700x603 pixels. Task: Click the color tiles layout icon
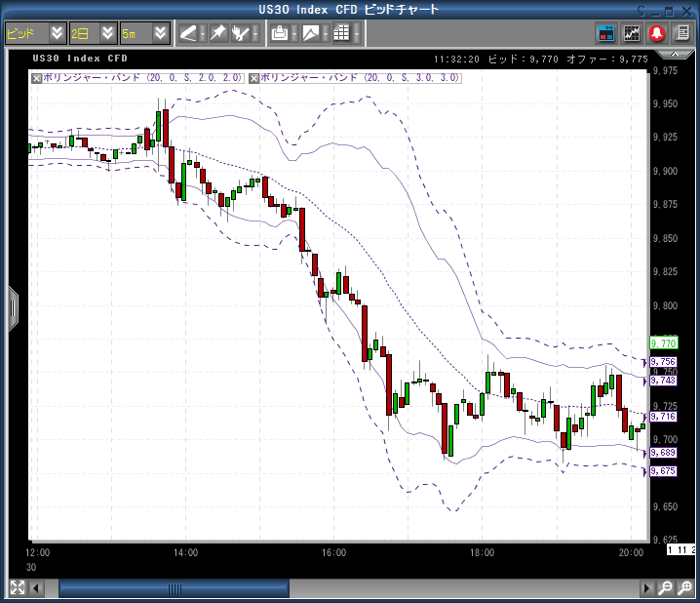[x=606, y=33]
